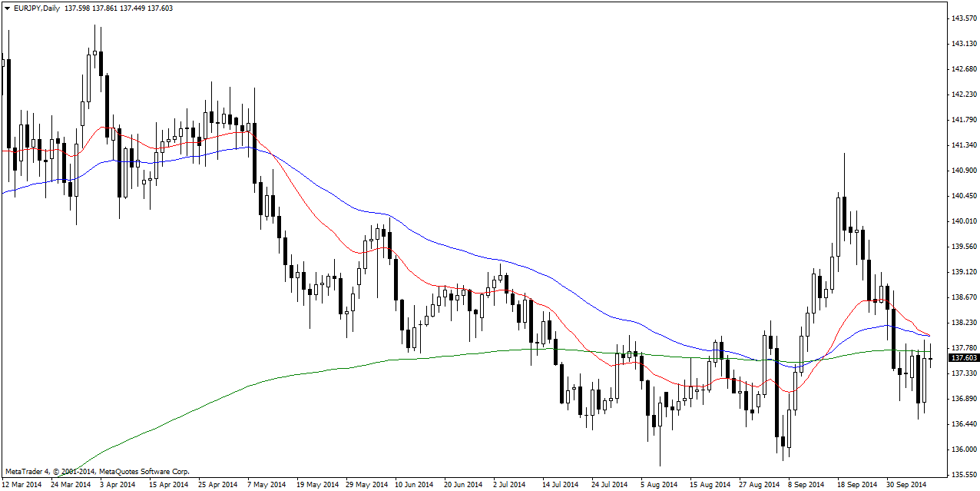Click the highlighted 137.603 current price tag
The width and height of the screenshot is (980, 491).
click(x=963, y=357)
